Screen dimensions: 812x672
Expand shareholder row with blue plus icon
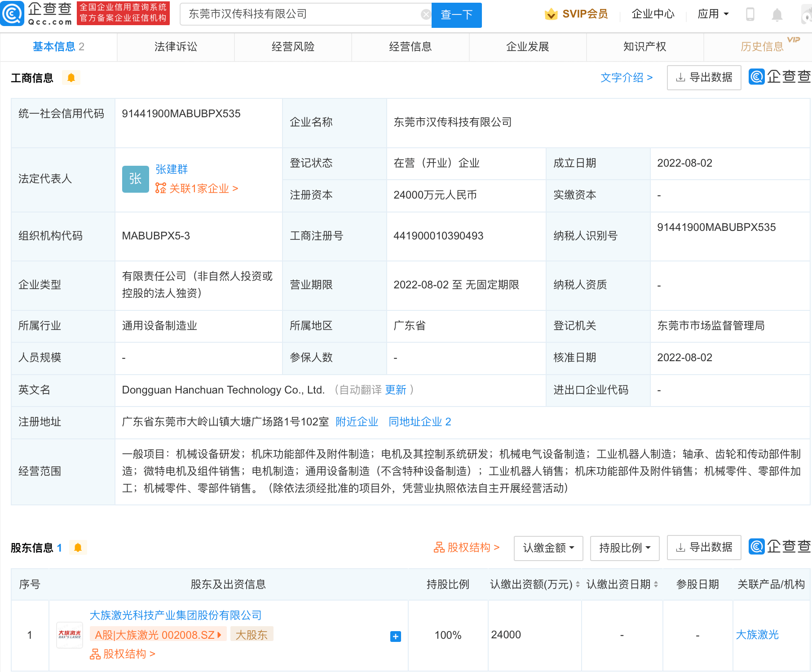pos(395,636)
